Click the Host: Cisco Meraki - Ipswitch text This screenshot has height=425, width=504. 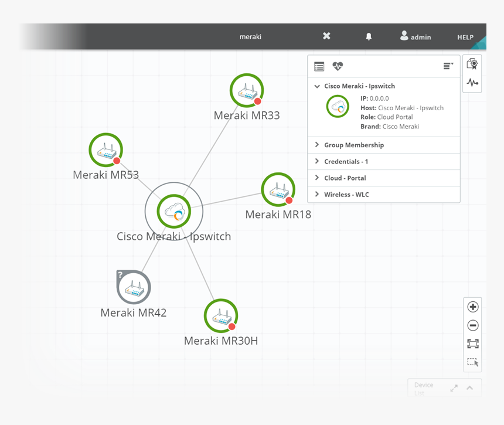tap(402, 108)
